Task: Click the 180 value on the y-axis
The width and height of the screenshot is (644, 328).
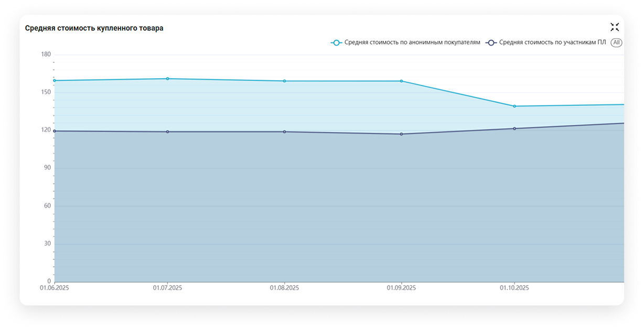Action: point(46,54)
